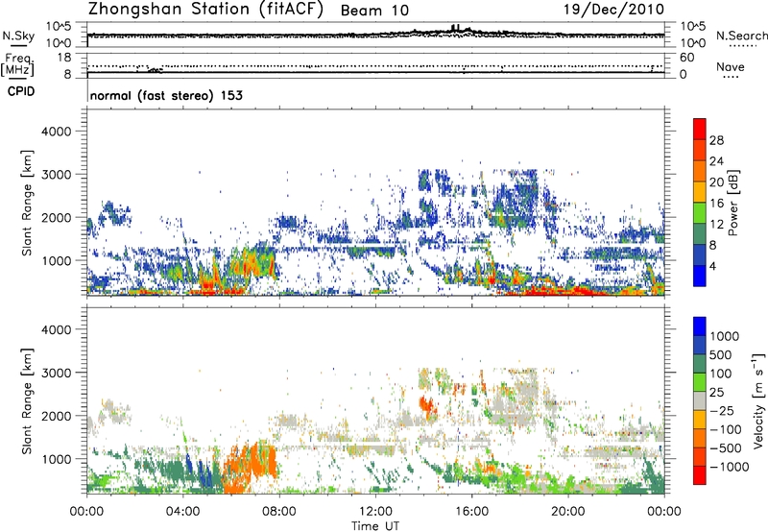Click the '18' frequency axis value

[64, 58]
